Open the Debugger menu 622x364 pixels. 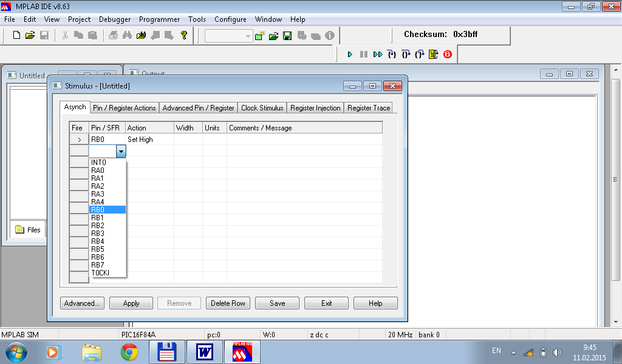coord(115,19)
